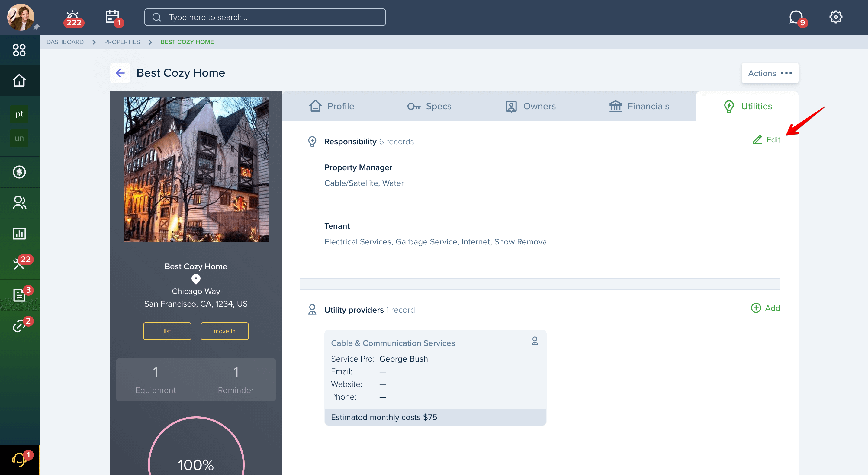Select the Utilities tab
This screenshot has height=475, width=868.
coord(747,106)
